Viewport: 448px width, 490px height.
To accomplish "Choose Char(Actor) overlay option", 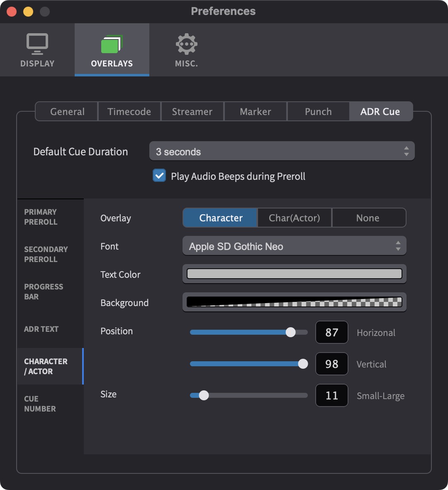I will (x=295, y=218).
